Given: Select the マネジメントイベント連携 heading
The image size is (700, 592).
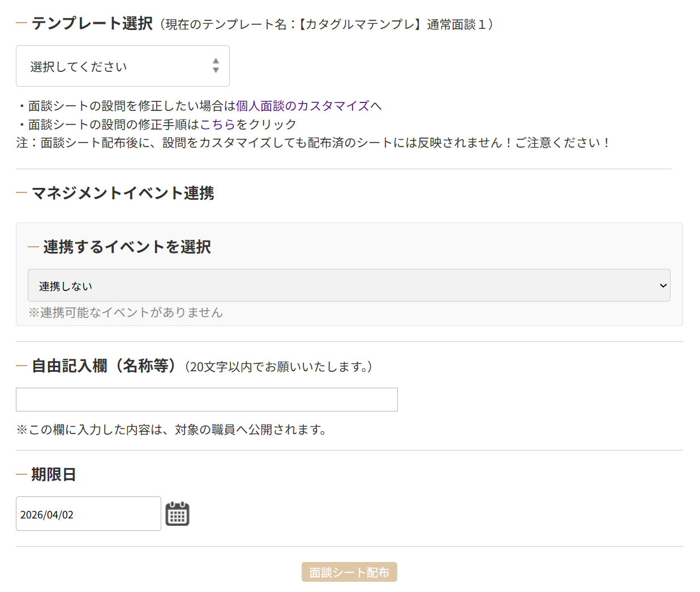Looking at the screenshot, I should point(123,193).
